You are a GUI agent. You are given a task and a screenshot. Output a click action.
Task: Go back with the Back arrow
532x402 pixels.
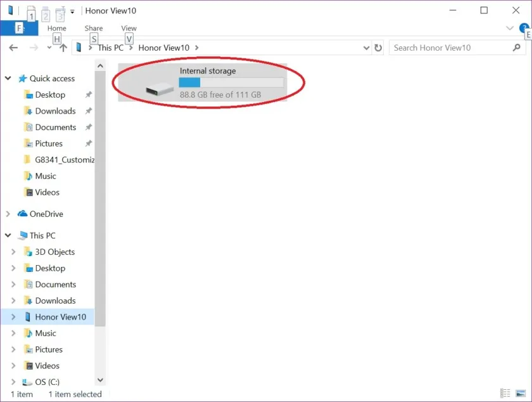[x=13, y=48]
